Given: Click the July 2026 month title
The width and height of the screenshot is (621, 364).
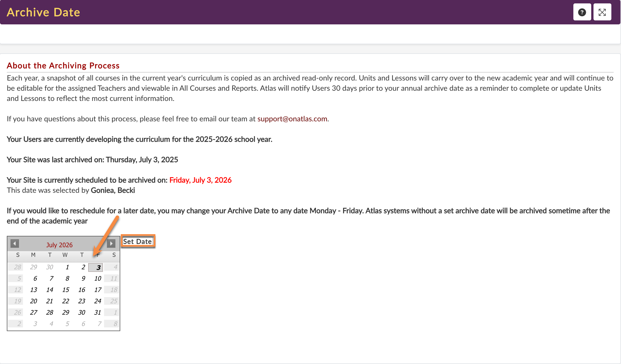Looking at the screenshot, I should pyautogui.click(x=59, y=245).
